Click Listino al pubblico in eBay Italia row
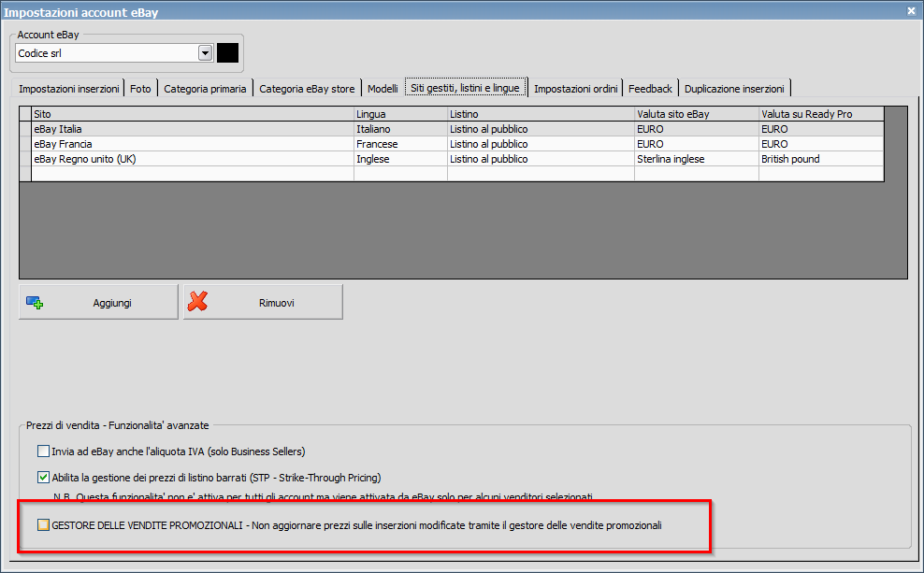The image size is (924, 573). click(x=541, y=129)
